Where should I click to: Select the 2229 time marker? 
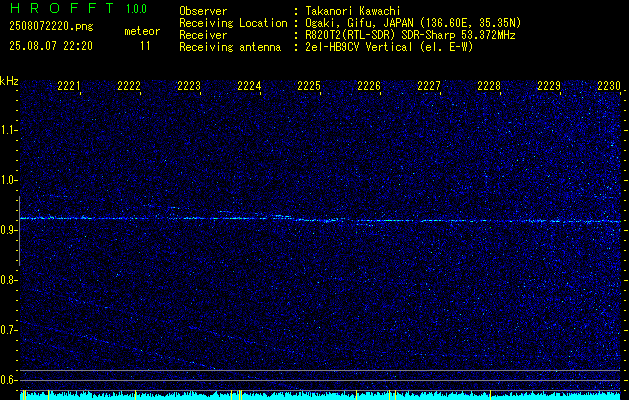click(x=549, y=86)
